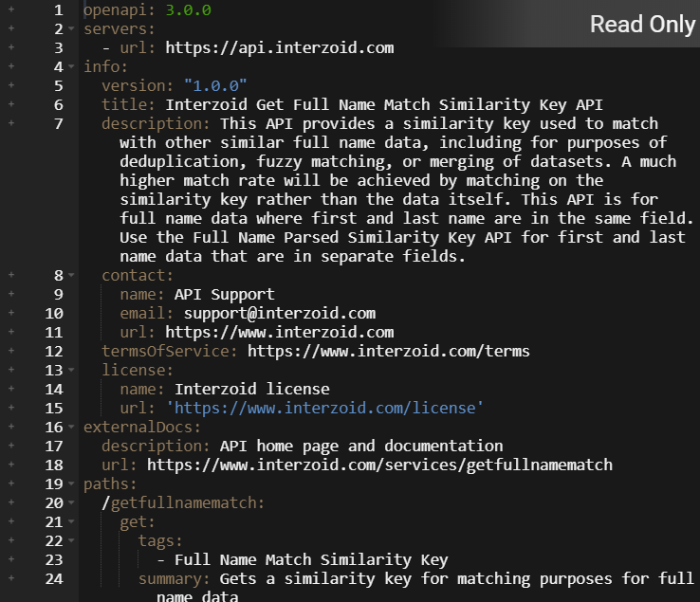Click line number 12 in the gutter

(x=54, y=351)
